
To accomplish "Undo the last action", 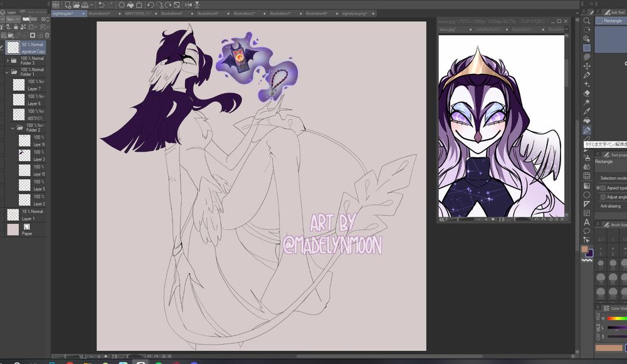I will (x=101, y=5).
